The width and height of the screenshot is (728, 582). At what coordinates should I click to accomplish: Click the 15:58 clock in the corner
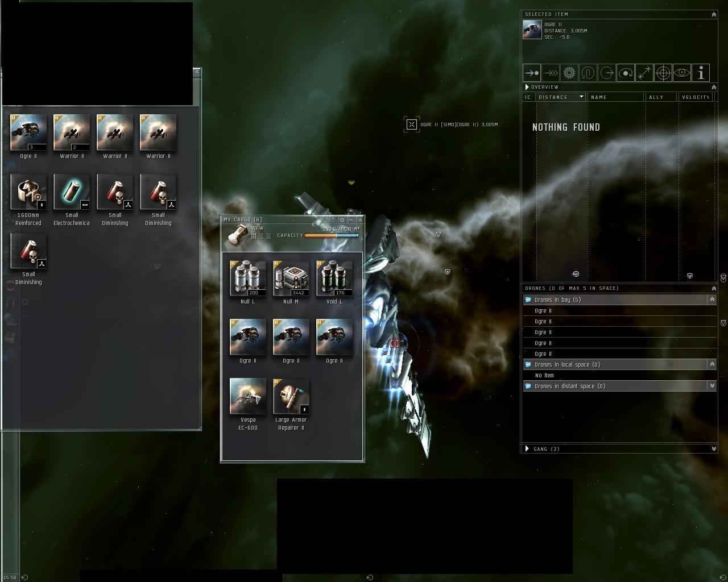10,577
